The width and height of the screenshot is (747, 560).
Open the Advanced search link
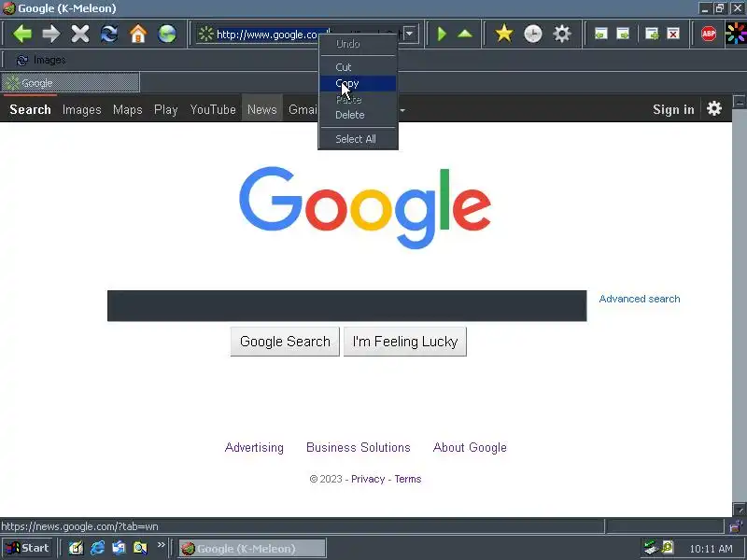640,299
